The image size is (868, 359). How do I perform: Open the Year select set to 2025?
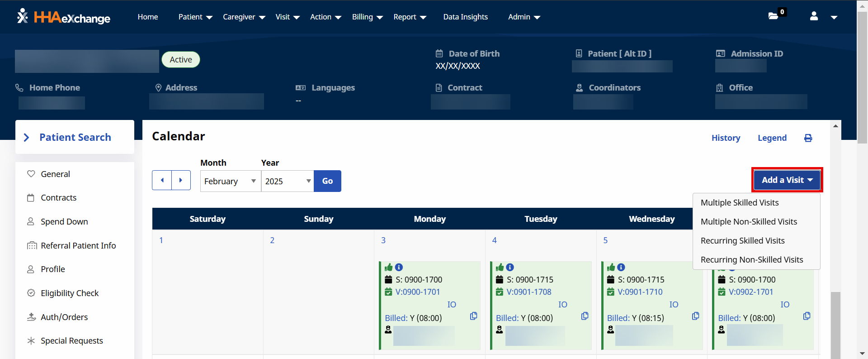pos(288,181)
